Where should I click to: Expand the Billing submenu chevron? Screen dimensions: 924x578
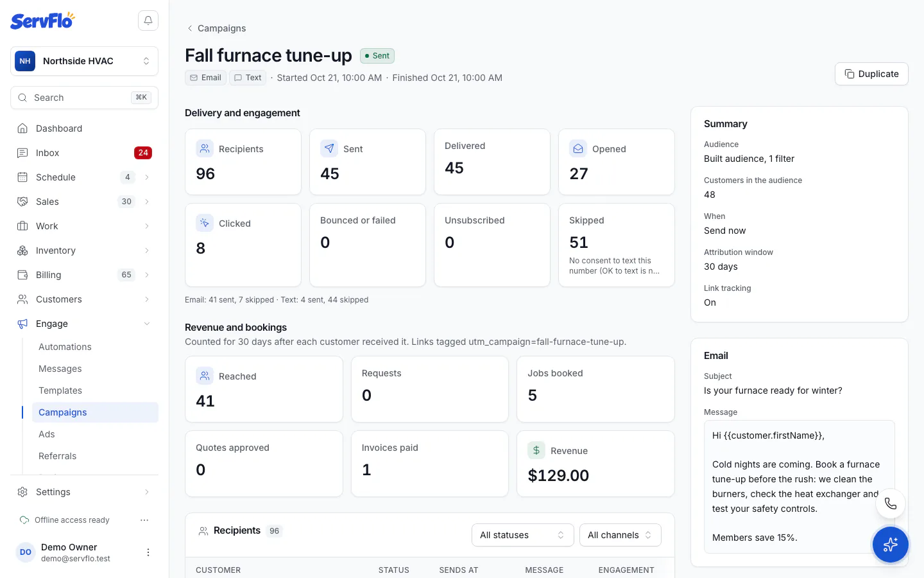coord(147,275)
